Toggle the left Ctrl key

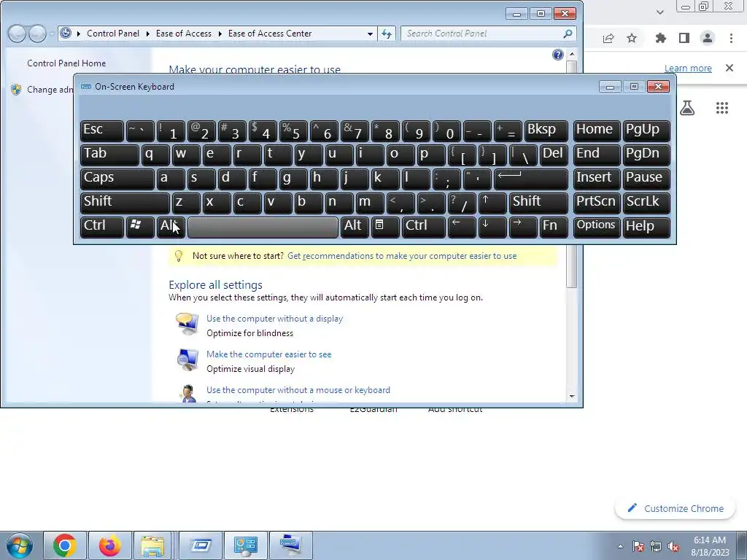tap(102, 226)
